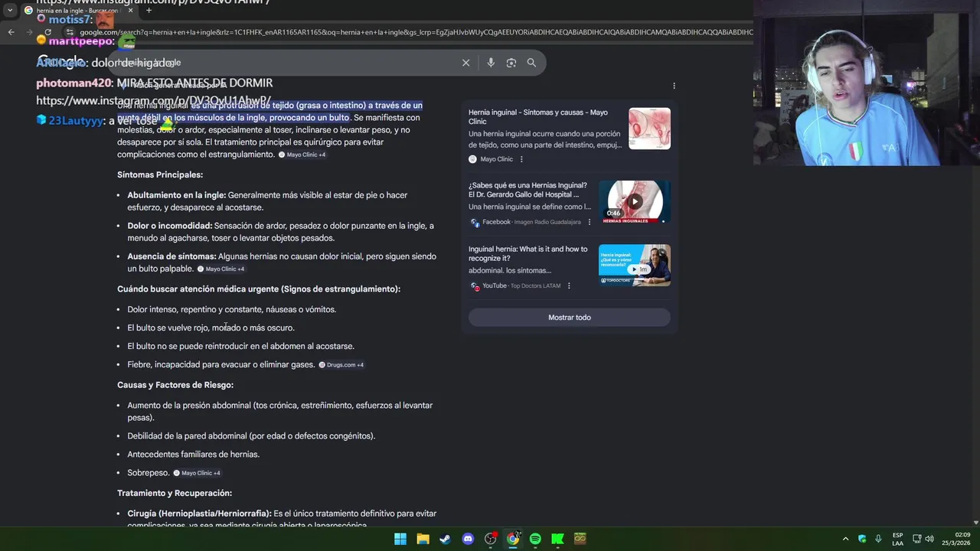Open the YouTube result options menu
The image size is (980, 551).
[569, 285]
